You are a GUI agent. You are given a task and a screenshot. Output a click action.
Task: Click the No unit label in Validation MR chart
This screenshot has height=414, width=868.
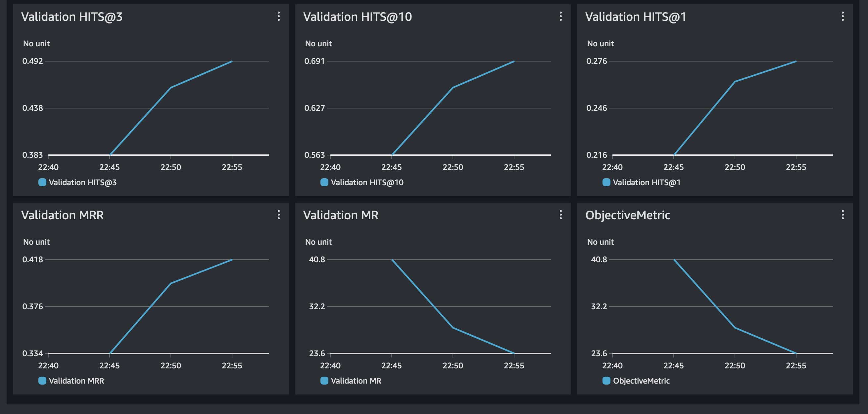pyautogui.click(x=318, y=242)
